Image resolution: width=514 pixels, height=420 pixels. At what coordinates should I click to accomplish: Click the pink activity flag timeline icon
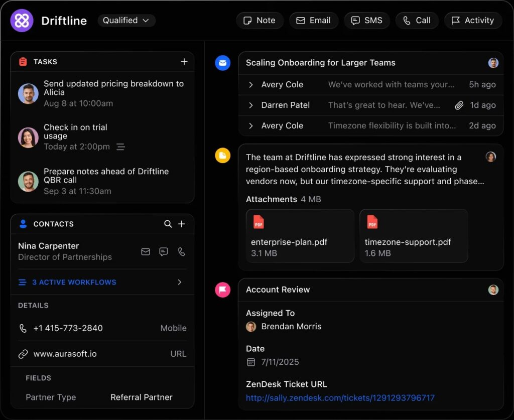click(222, 290)
